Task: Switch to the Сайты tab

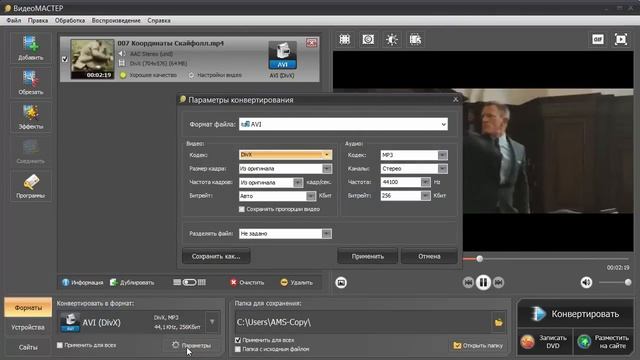Action: point(28,347)
